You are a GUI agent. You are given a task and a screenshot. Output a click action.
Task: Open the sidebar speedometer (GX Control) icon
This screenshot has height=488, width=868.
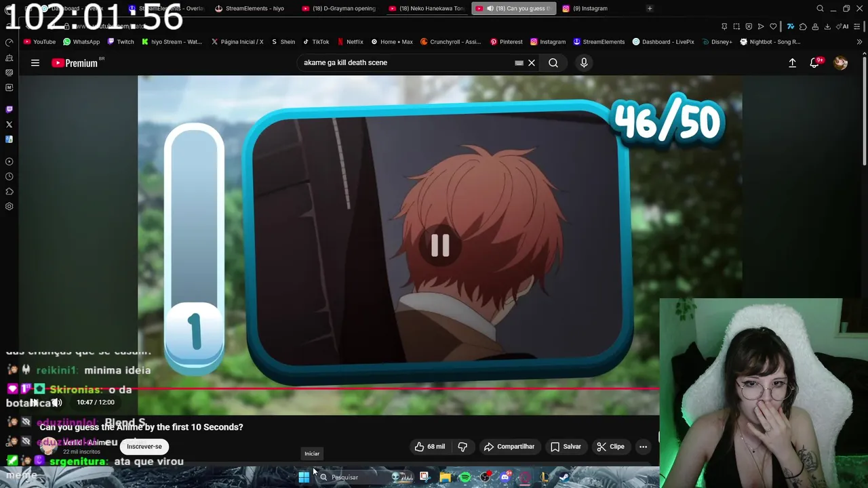(x=9, y=43)
